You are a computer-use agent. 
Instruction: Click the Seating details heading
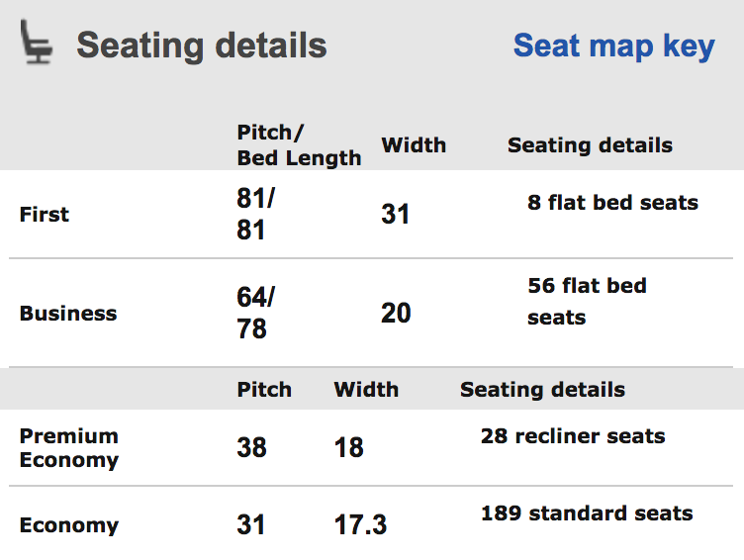pyautogui.click(x=202, y=46)
